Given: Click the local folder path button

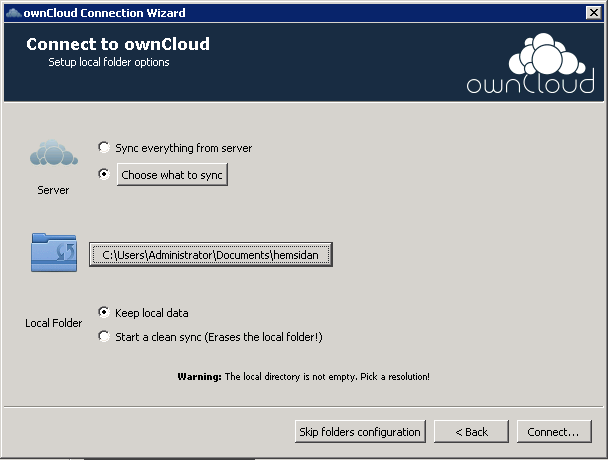Looking at the screenshot, I should tap(210, 255).
